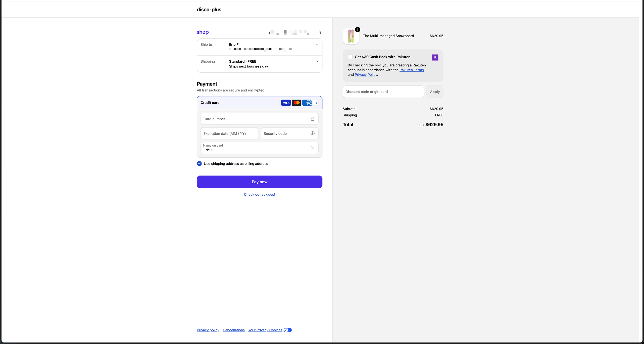Show the +5 additional card types

316,103
